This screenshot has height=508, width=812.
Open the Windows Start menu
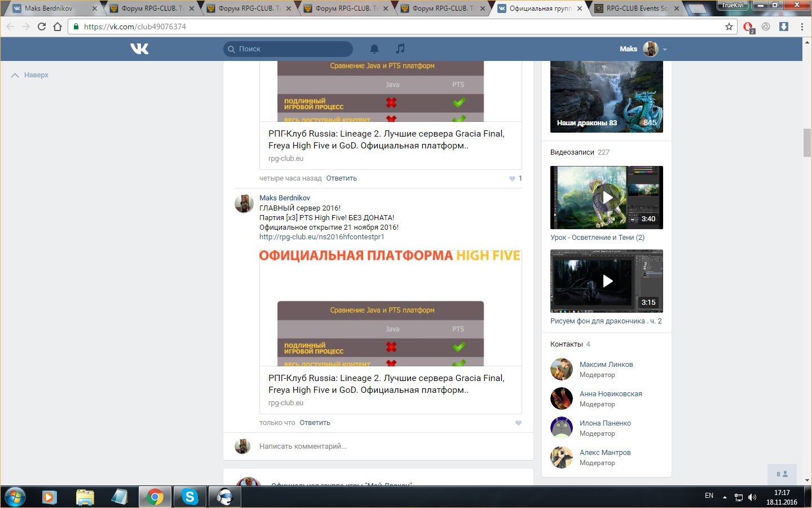[x=15, y=497]
